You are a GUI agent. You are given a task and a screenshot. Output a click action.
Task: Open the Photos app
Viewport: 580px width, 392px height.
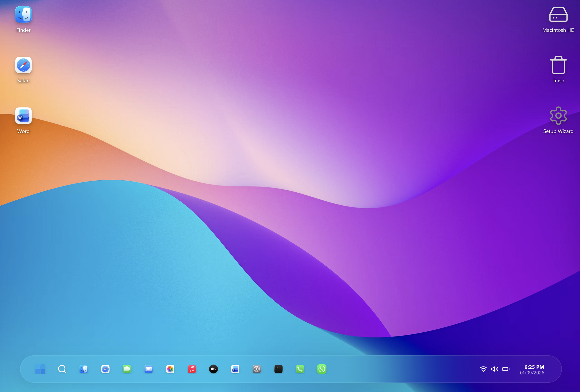click(170, 369)
